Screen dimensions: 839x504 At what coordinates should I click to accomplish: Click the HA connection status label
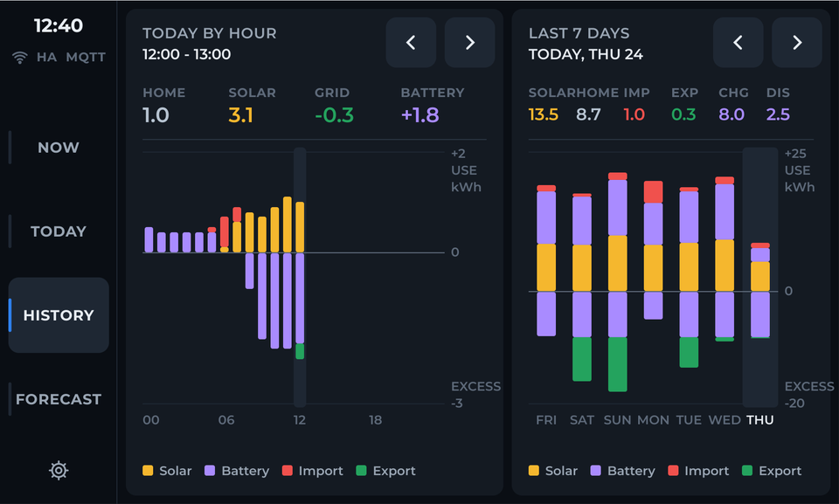[x=46, y=58]
